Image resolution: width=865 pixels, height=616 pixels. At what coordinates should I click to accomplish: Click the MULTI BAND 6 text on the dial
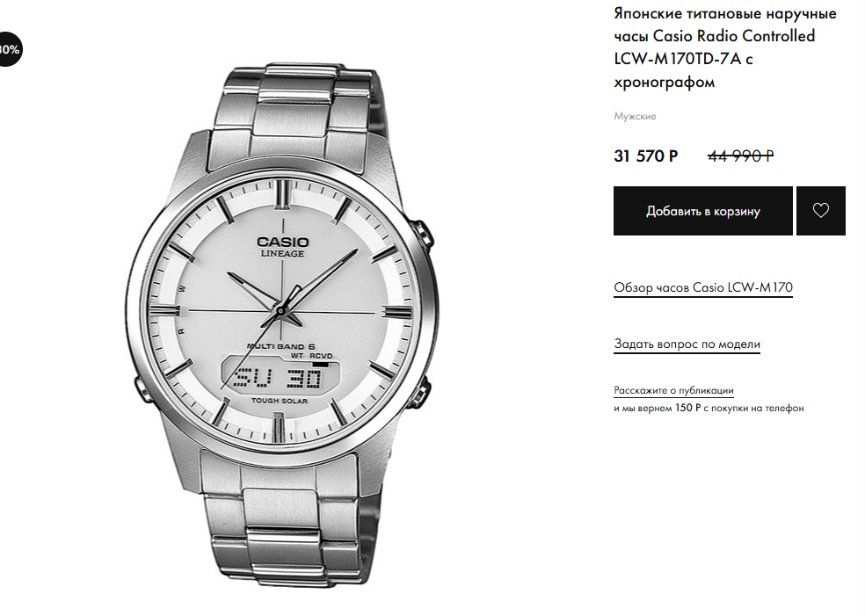click(x=280, y=346)
